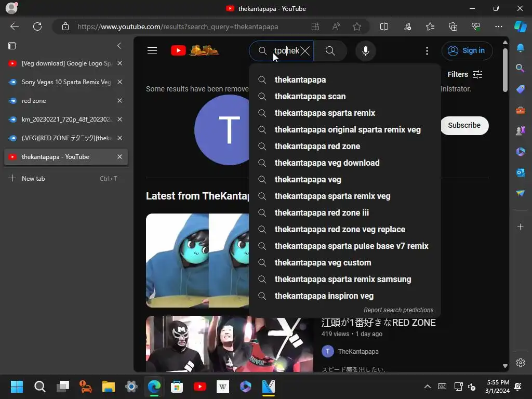Submit search with magnifier button
532x399 pixels.
tap(330, 51)
